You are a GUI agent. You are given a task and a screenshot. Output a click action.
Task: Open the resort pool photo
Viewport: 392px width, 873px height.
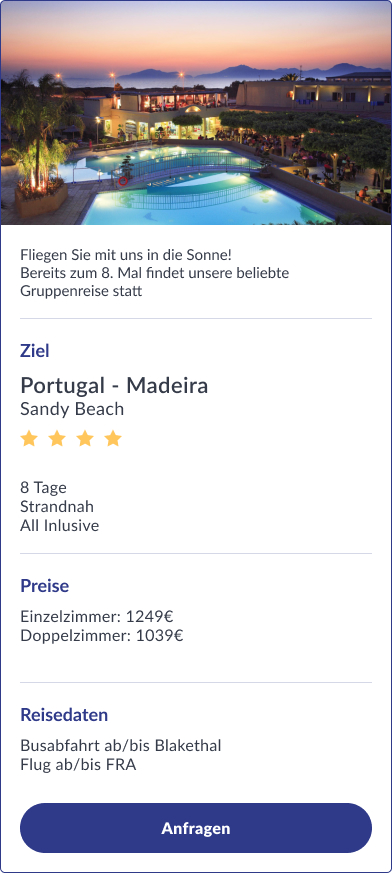pyautogui.click(x=196, y=112)
